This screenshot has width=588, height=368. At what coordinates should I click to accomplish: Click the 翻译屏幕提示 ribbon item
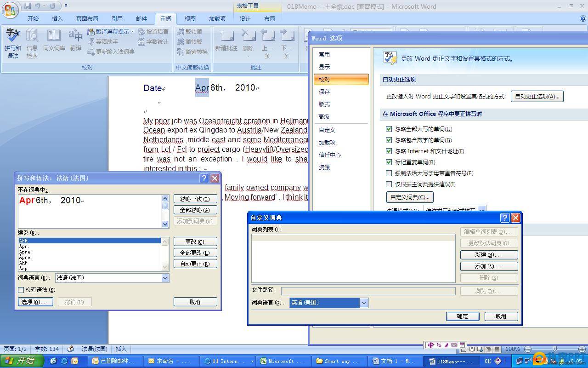tap(110, 32)
